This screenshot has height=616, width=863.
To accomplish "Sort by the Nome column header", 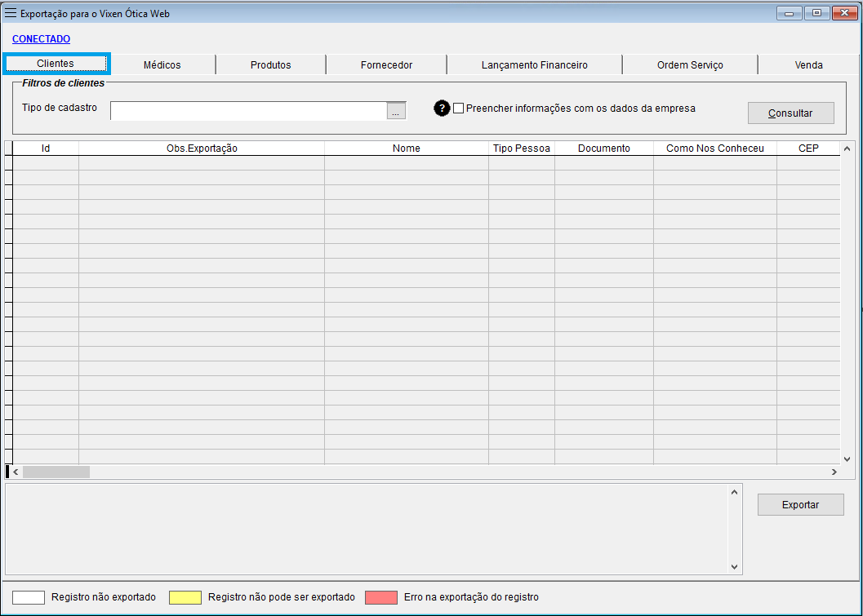I will pyautogui.click(x=406, y=148).
